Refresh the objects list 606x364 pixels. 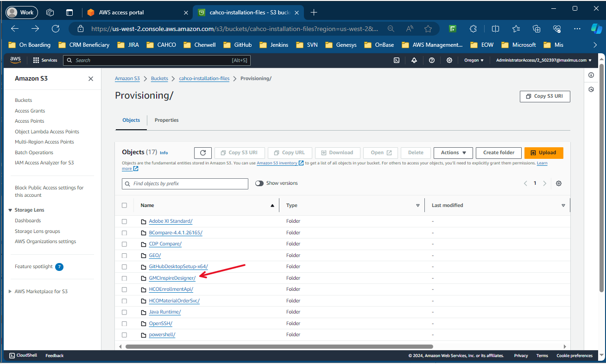(203, 153)
